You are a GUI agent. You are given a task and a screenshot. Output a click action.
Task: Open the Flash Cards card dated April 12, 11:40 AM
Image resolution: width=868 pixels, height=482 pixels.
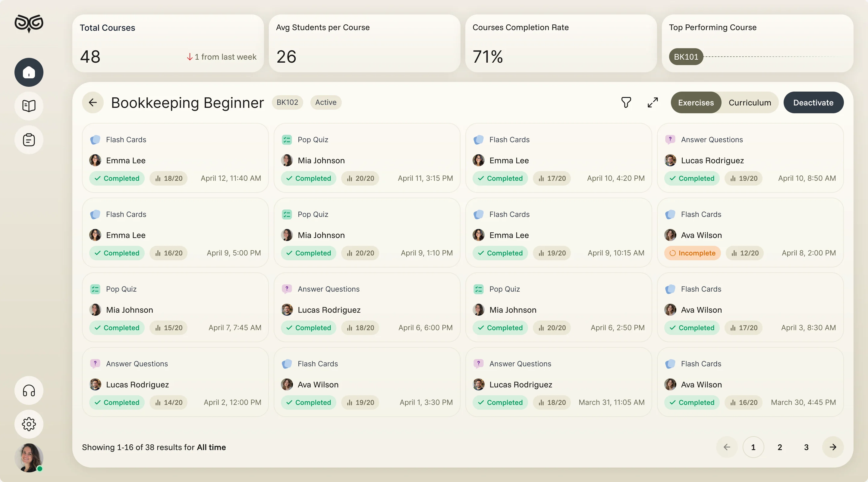pos(175,158)
